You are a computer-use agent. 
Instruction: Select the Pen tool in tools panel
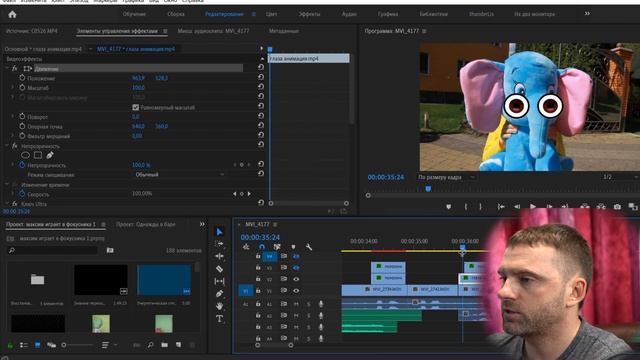click(219, 293)
